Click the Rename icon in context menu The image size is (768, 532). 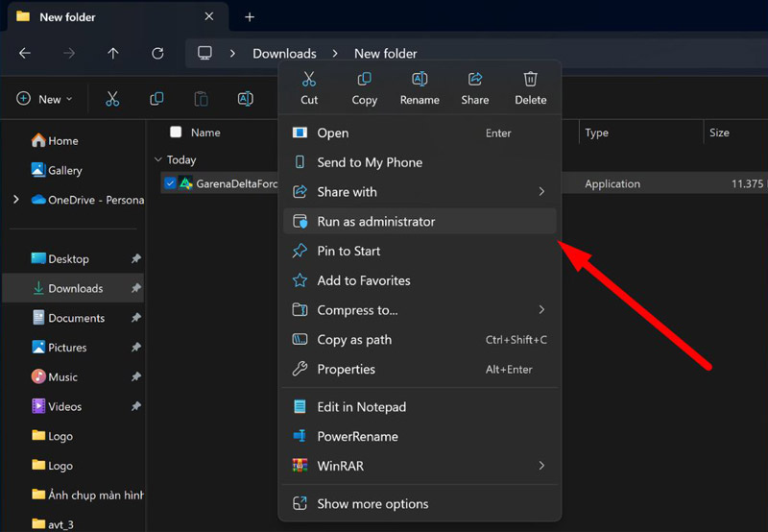[x=420, y=81]
